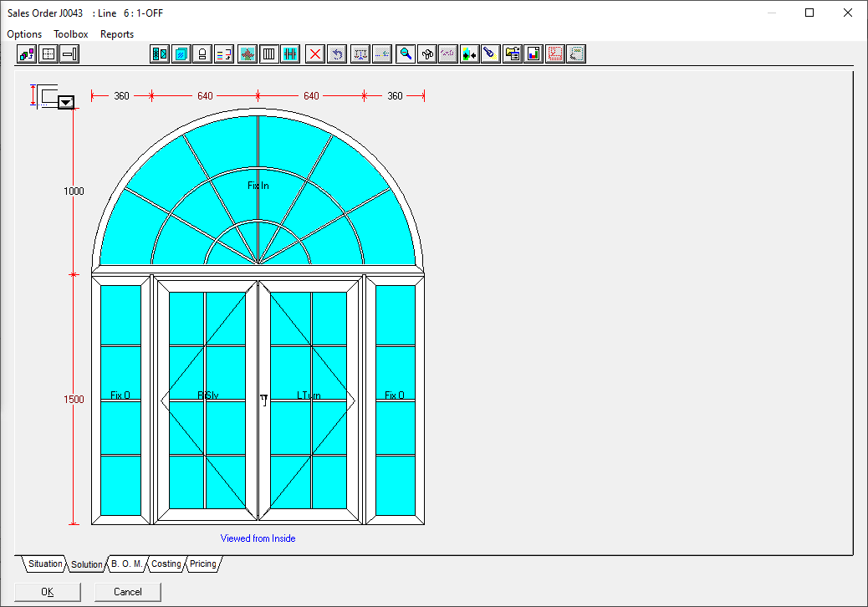Click the folder with list icon
Screen dimensions: 868x607
[x=512, y=54]
